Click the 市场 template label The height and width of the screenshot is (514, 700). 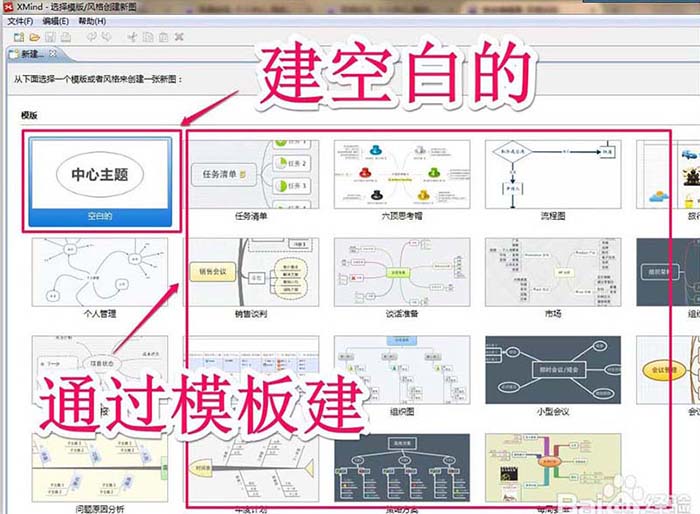[x=553, y=314]
